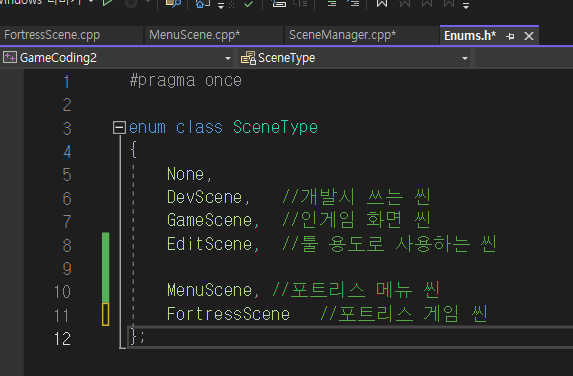The image size is (573, 376).
Task: Click the green checkmark toolbar icon
Action: (248, 4)
